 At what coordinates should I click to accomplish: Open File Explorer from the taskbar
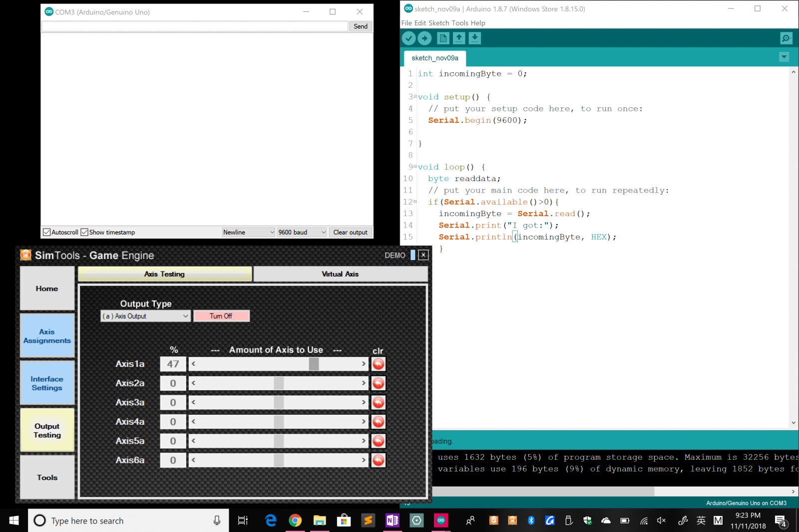tap(320, 521)
